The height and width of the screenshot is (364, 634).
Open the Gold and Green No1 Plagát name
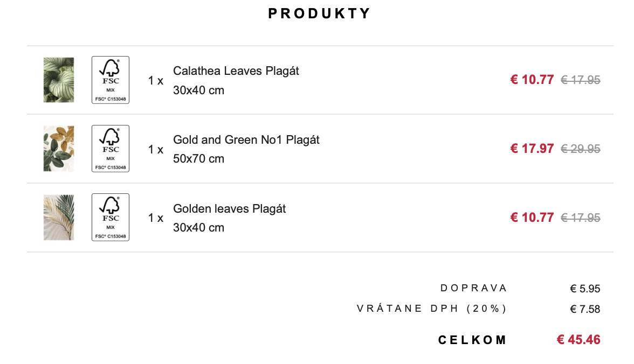point(246,140)
